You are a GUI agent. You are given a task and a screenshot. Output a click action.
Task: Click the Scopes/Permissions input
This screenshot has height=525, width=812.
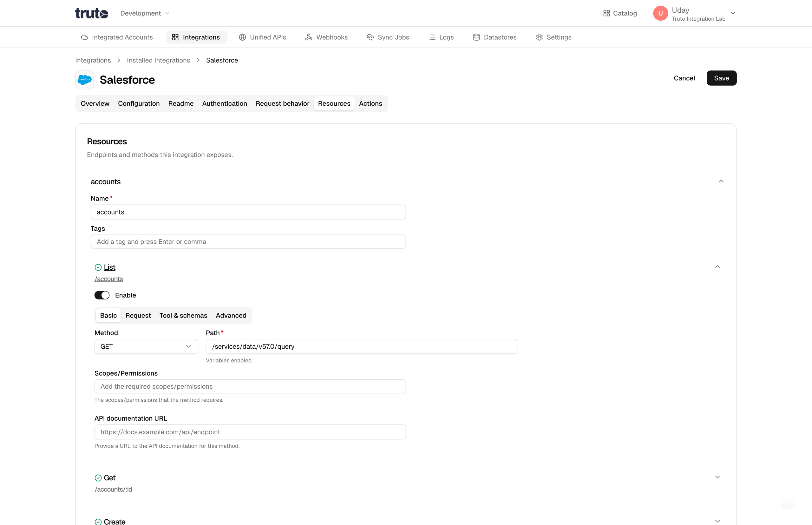coord(250,387)
